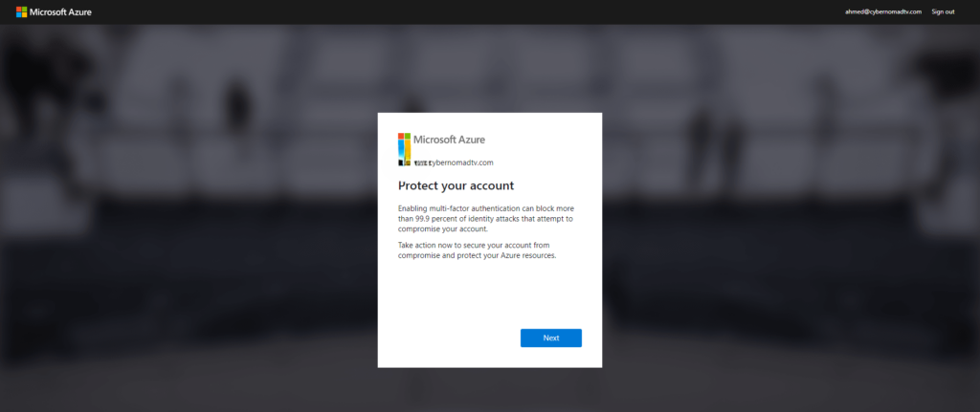The height and width of the screenshot is (412, 980).
Task: Click the Next button
Action: 550,337
